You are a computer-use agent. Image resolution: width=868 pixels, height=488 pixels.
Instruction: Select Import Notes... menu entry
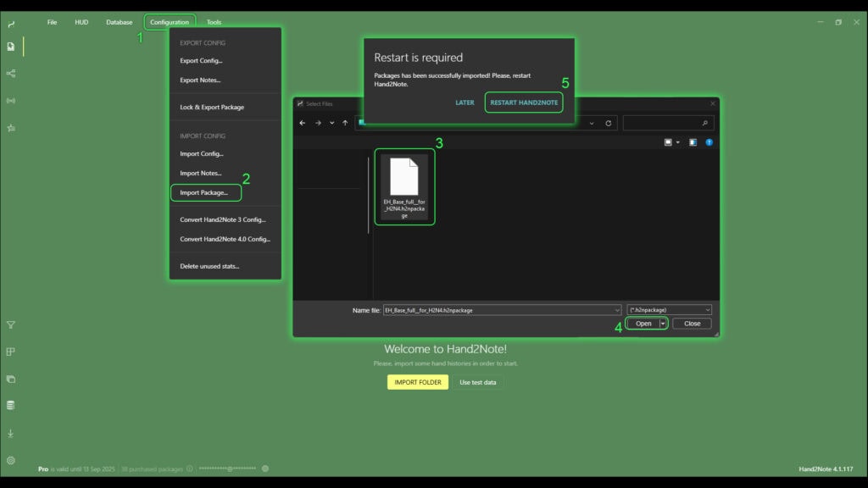pyautogui.click(x=225, y=173)
